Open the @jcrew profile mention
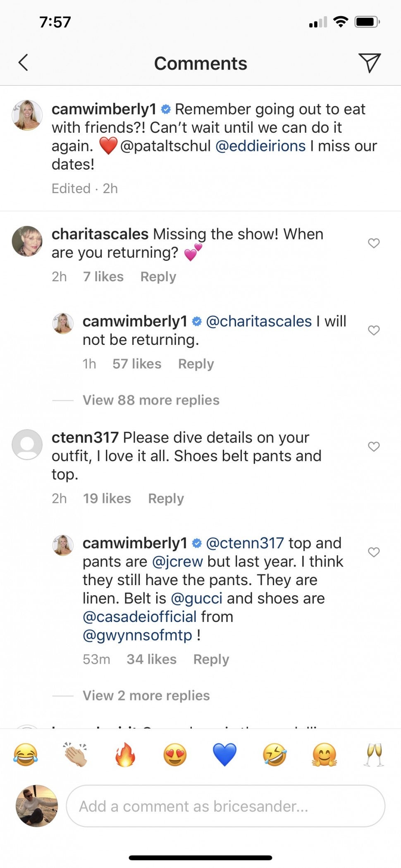Image resolution: width=401 pixels, height=868 pixels. click(177, 562)
